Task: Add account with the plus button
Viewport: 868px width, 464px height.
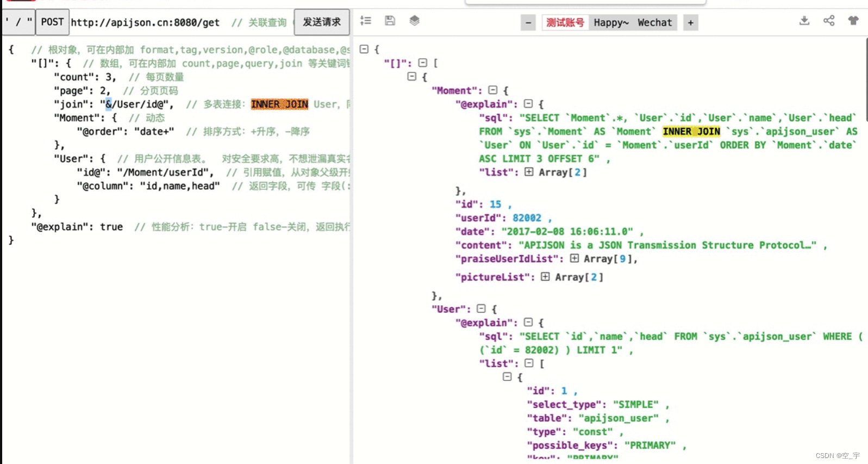Action: [690, 23]
